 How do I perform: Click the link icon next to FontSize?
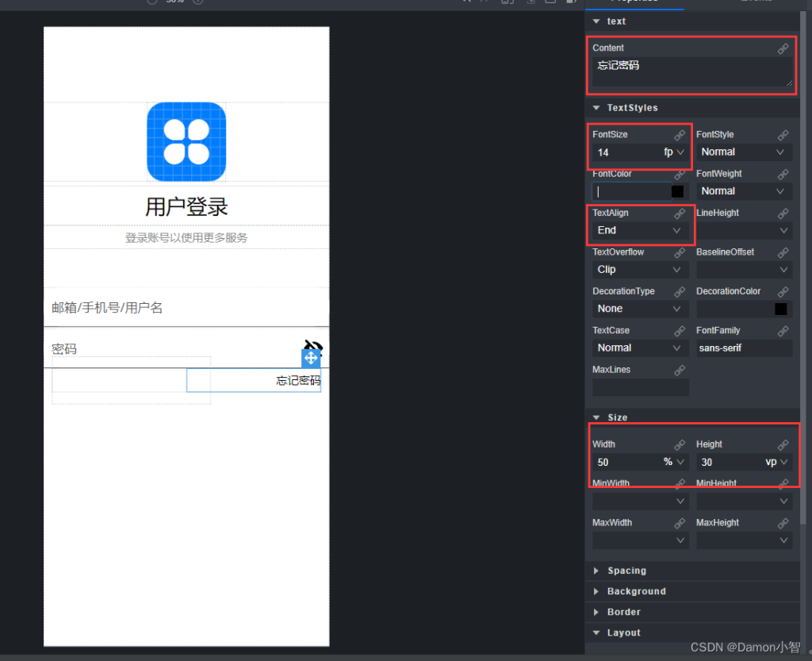click(x=680, y=134)
